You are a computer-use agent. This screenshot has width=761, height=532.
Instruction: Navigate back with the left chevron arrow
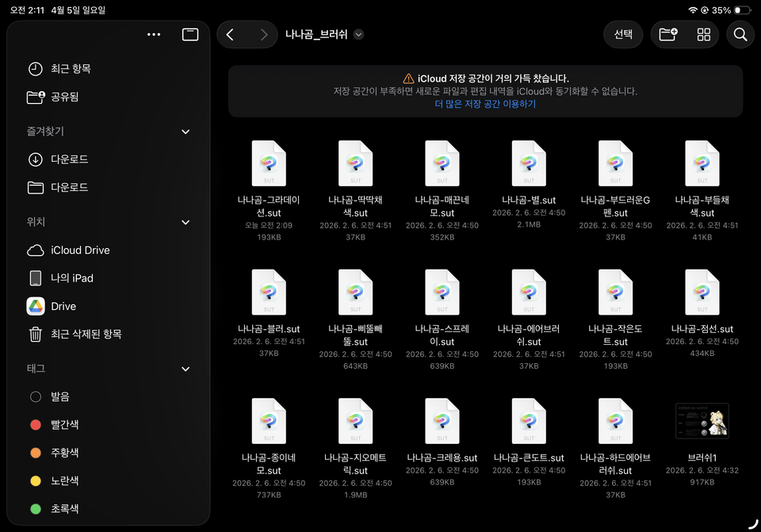[x=231, y=34]
